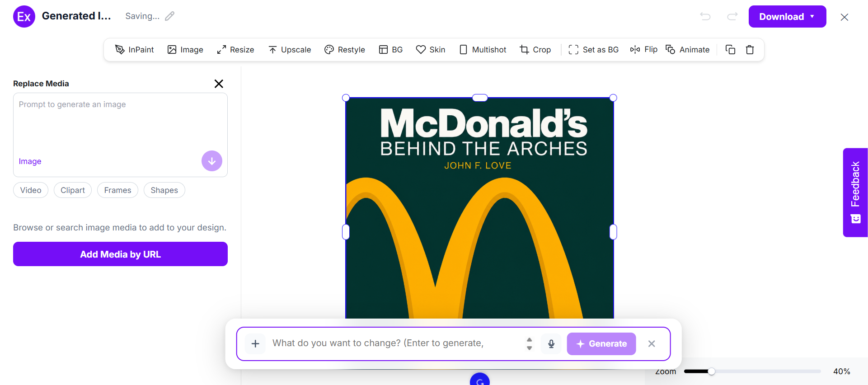Click the top-right image resize handle

coord(613,98)
